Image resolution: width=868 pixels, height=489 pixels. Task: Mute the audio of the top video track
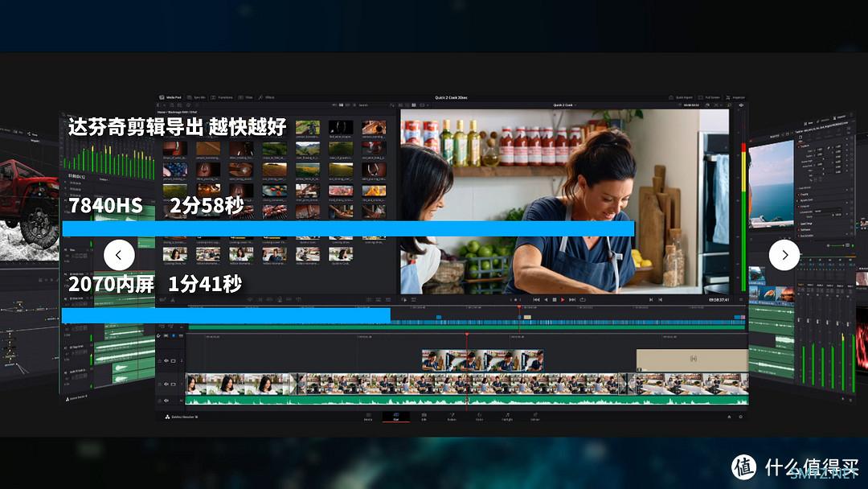(166, 361)
